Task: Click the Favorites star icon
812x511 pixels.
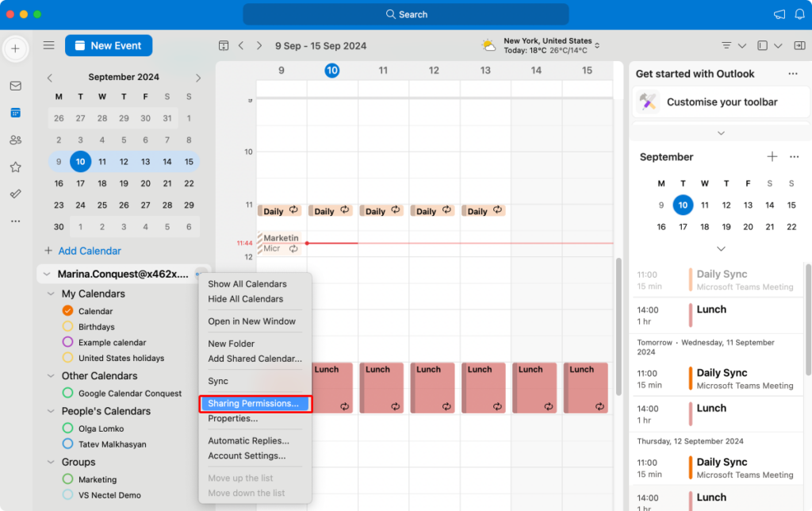Action: click(x=15, y=167)
